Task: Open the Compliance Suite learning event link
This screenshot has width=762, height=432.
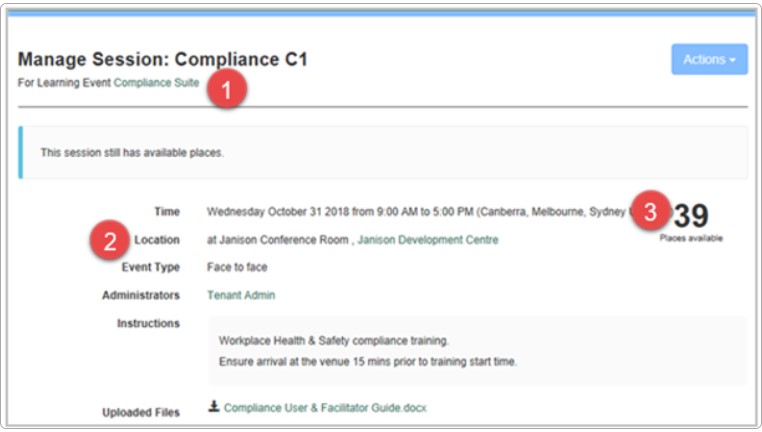Action: [156, 83]
